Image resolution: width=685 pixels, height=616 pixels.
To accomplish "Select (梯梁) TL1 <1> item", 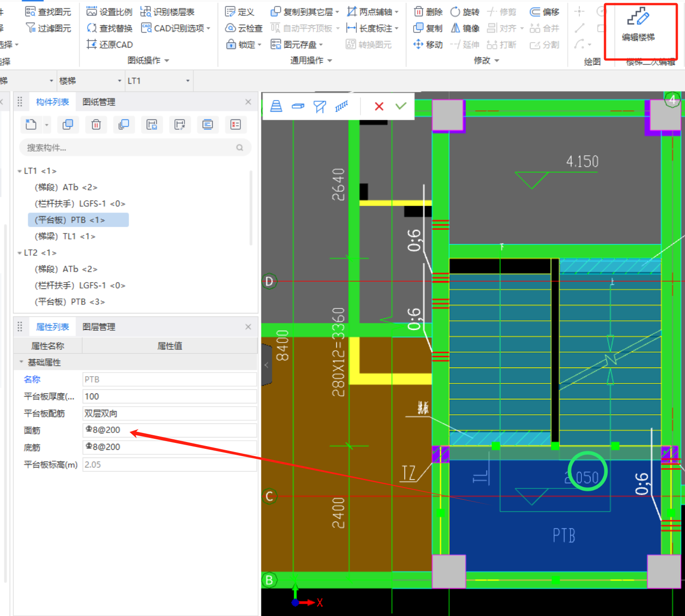I will point(65,236).
